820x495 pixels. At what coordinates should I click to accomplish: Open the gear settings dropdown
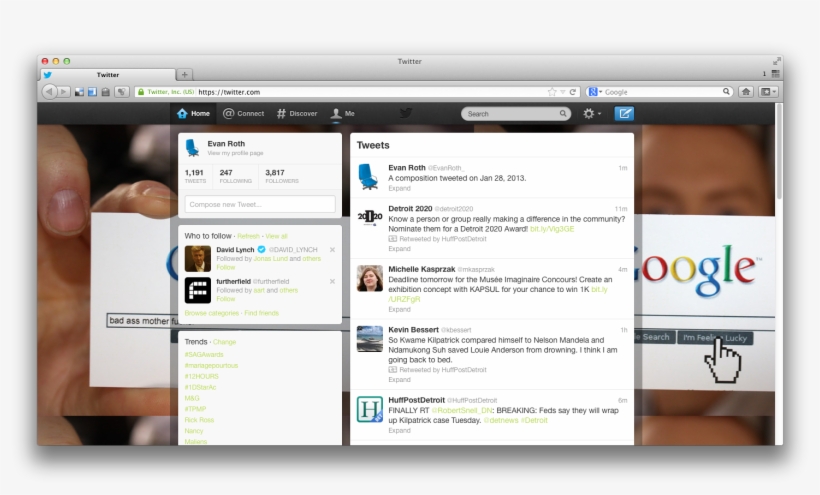tap(592, 113)
